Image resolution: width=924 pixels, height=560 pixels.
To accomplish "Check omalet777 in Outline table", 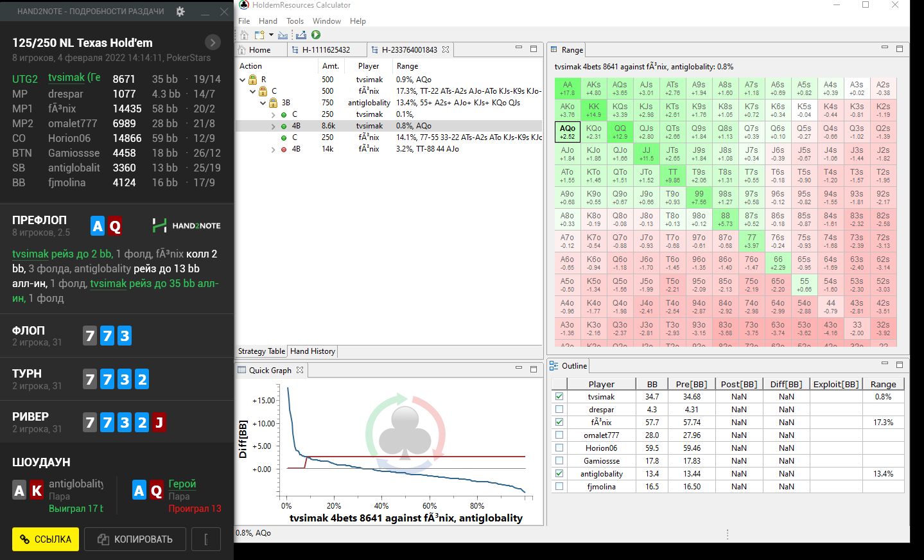I will (x=559, y=435).
